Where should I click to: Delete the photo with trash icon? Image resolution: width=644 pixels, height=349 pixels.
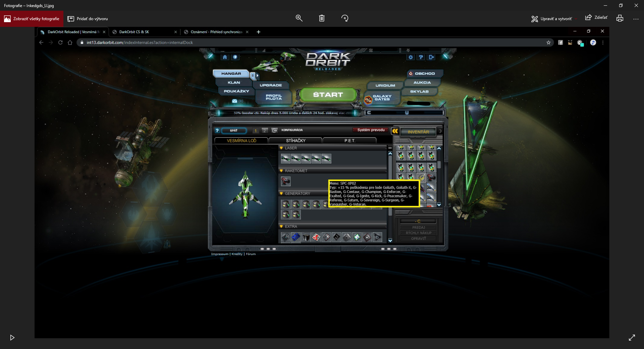point(322,18)
